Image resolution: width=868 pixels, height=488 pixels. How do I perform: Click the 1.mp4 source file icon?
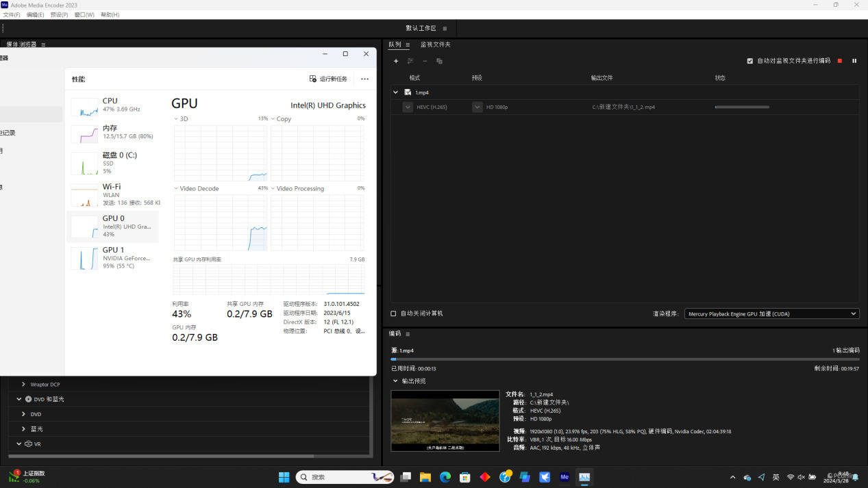click(x=408, y=92)
